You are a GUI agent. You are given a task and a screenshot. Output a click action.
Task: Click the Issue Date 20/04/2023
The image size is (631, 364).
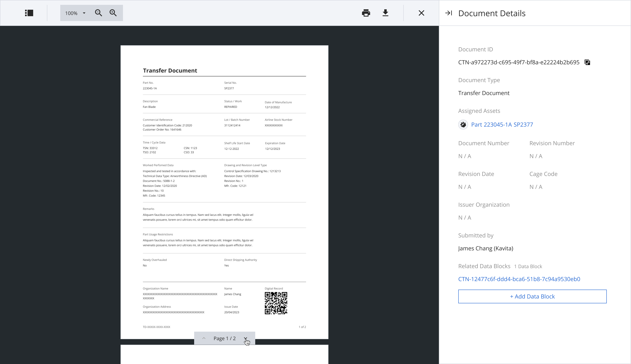(232, 312)
